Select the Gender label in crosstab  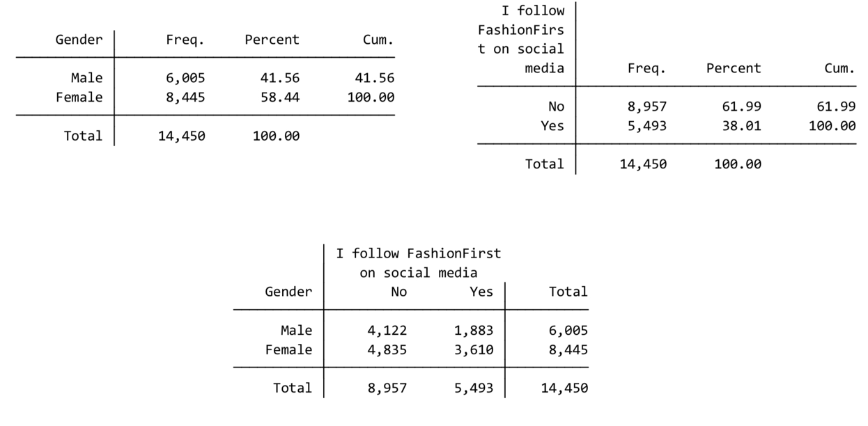pyautogui.click(x=288, y=292)
